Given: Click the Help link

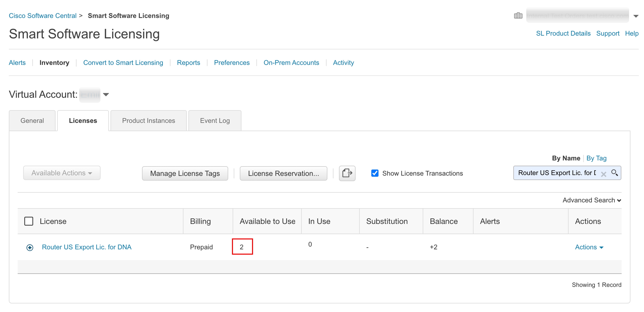Looking at the screenshot, I should pyautogui.click(x=631, y=33).
